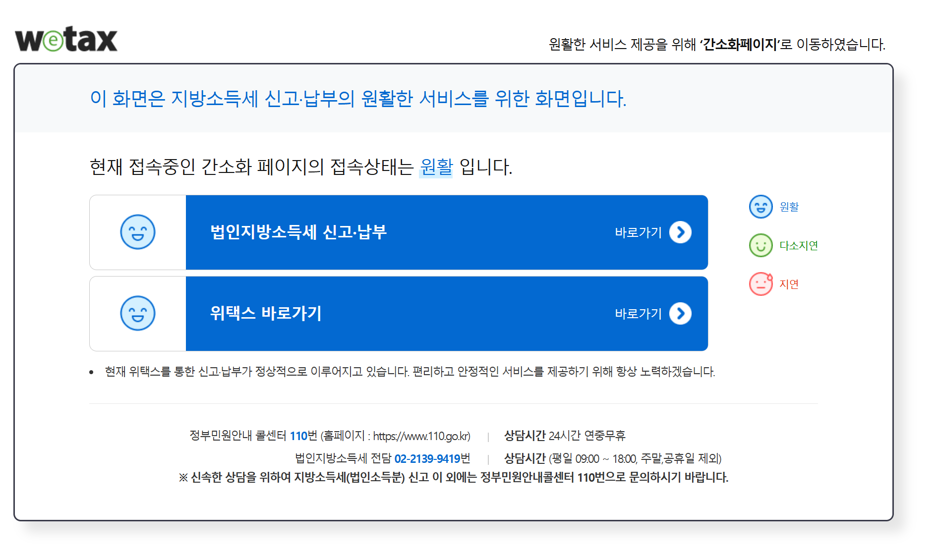Click the 지연 legend label

pyautogui.click(x=789, y=284)
